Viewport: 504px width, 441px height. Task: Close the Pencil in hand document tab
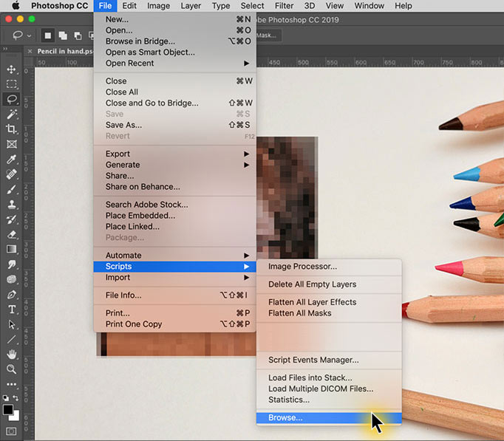(x=30, y=52)
